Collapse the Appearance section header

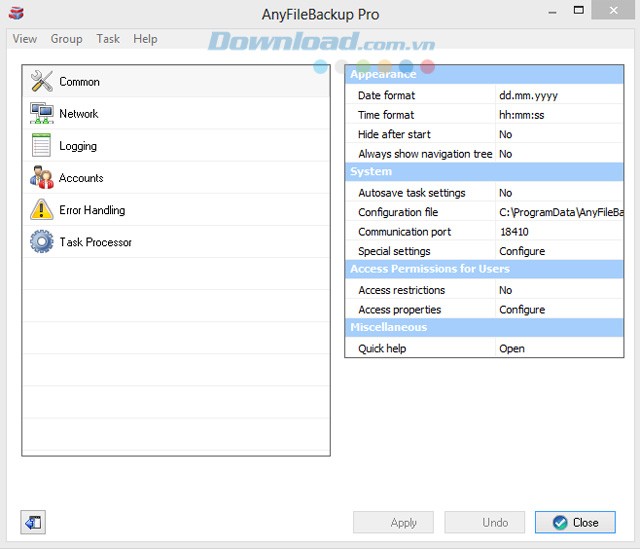pos(484,74)
